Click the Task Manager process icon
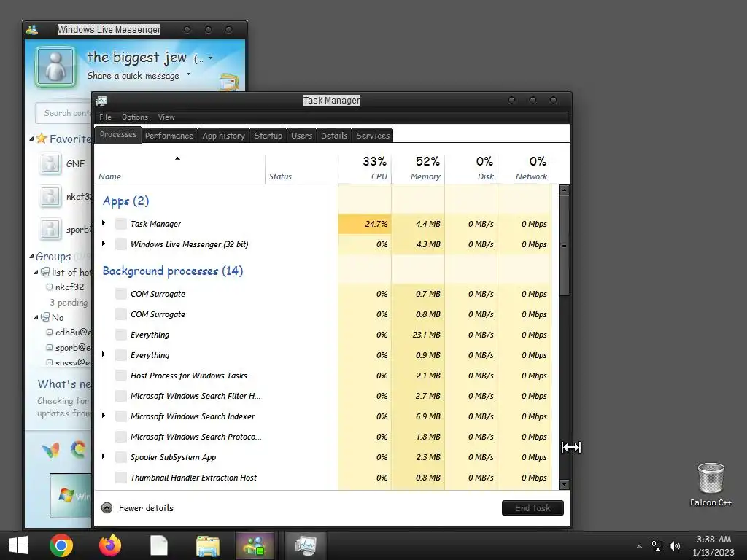The height and width of the screenshot is (560, 747). pyautogui.click(x=121, y=224)
